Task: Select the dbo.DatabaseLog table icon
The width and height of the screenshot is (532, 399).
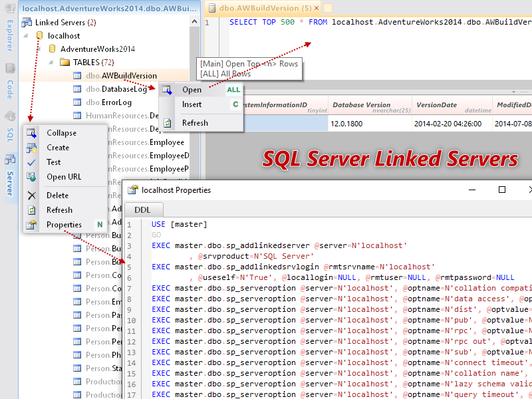Action: tap(77, 89)
